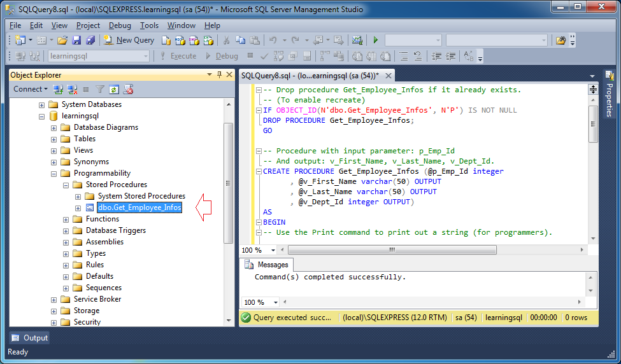Image resolution: width=621 pixels, height=364 pixels.
Task: Click the Cancel Executing Query stop icon
Action: [250, 56]
